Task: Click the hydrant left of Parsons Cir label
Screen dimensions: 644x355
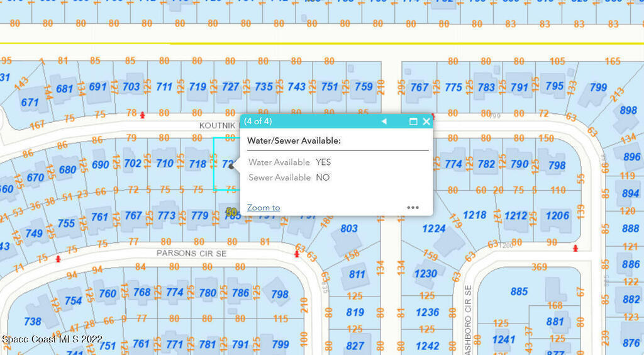Action: 58,258
